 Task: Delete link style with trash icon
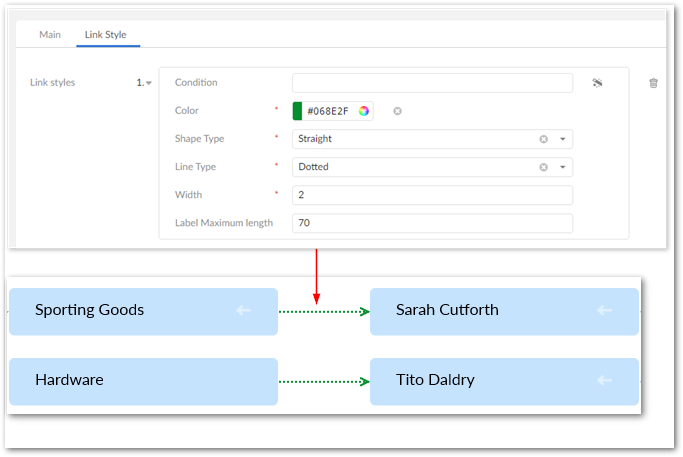pos(654,83)
